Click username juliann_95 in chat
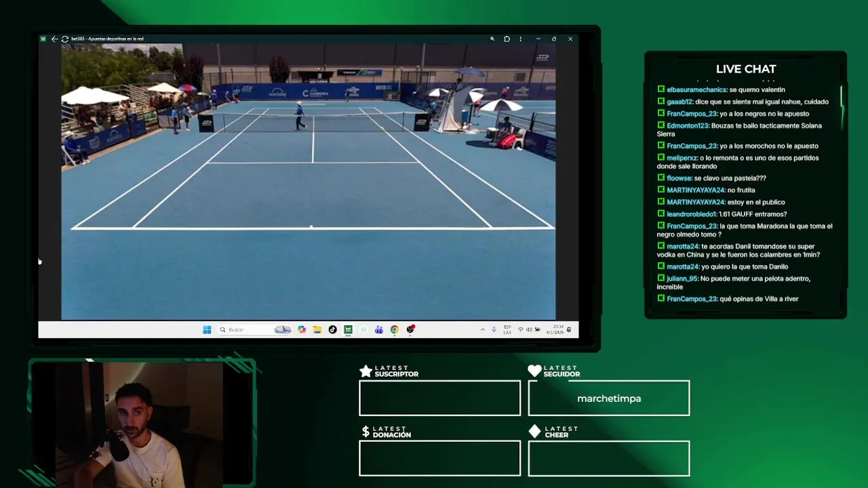 coord(682,279)
